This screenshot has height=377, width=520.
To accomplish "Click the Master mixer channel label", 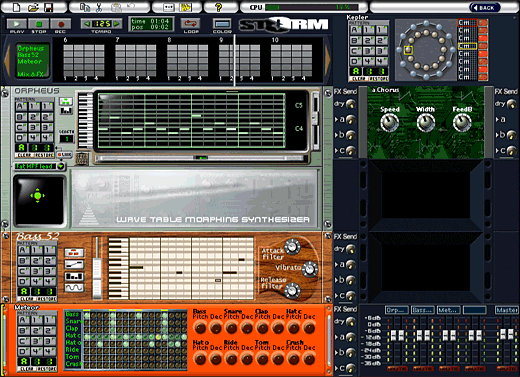I will [506, 310].
